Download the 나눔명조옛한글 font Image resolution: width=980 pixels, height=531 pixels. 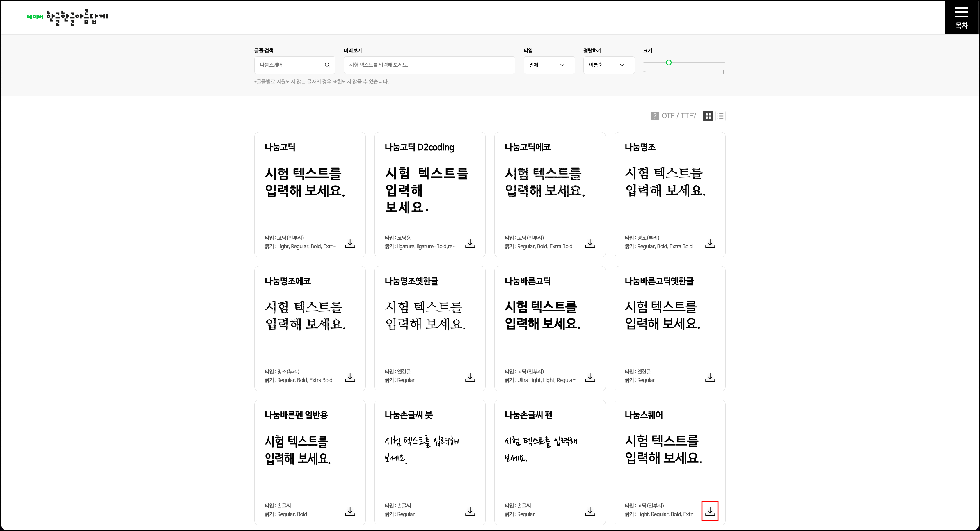470,377
